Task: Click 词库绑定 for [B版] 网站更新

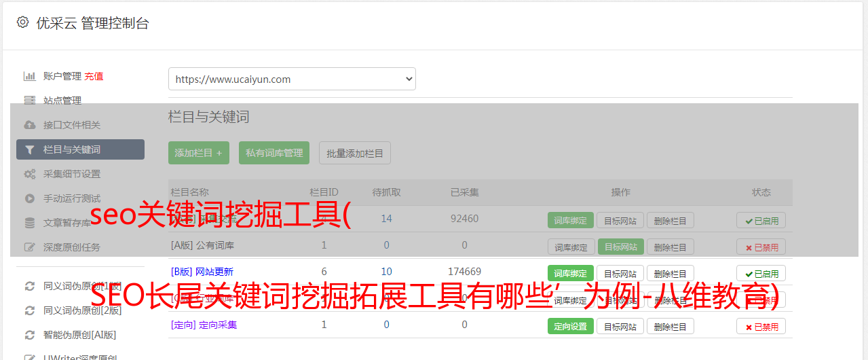Action: (571, 273)
